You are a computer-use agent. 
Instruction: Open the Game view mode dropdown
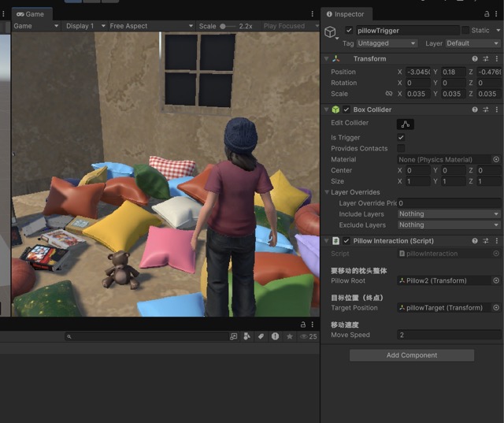[36, 26]
